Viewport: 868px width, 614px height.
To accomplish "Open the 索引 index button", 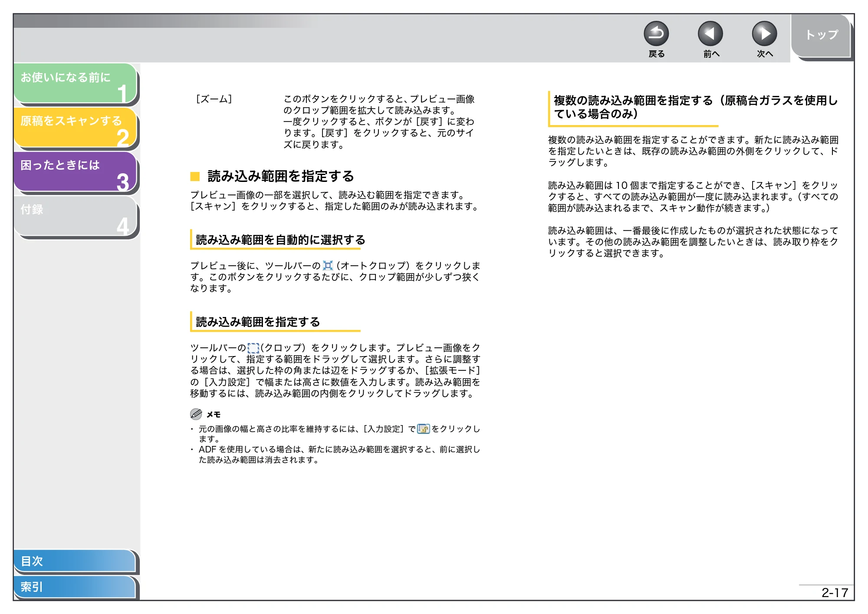I will 75,587.
